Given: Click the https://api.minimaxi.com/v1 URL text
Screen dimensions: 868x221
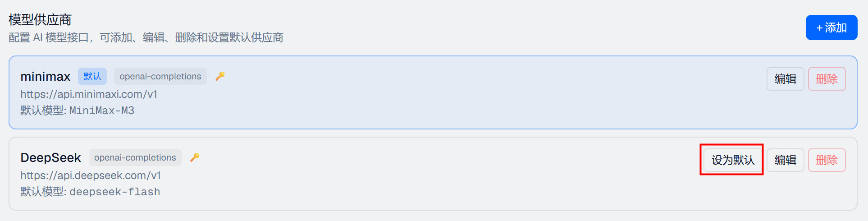Looking at the screenshot, I should [89, 94].
